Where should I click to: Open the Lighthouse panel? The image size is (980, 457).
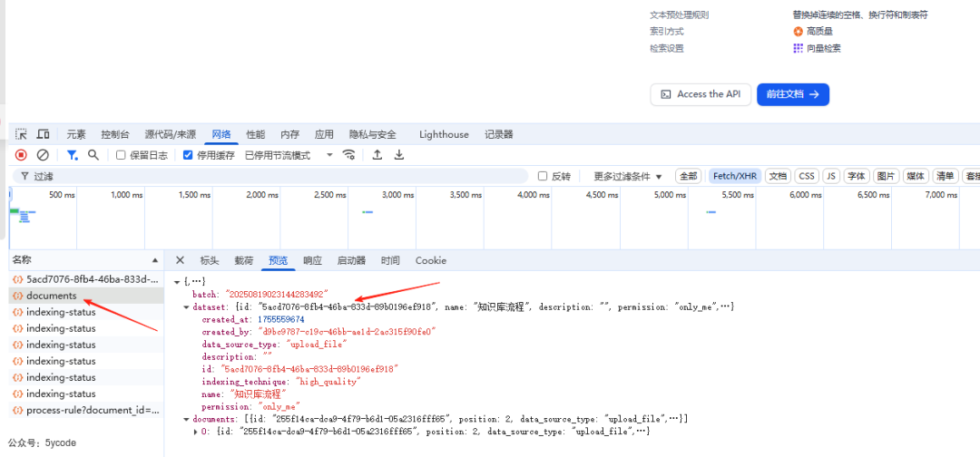click(x=444, y=134)
